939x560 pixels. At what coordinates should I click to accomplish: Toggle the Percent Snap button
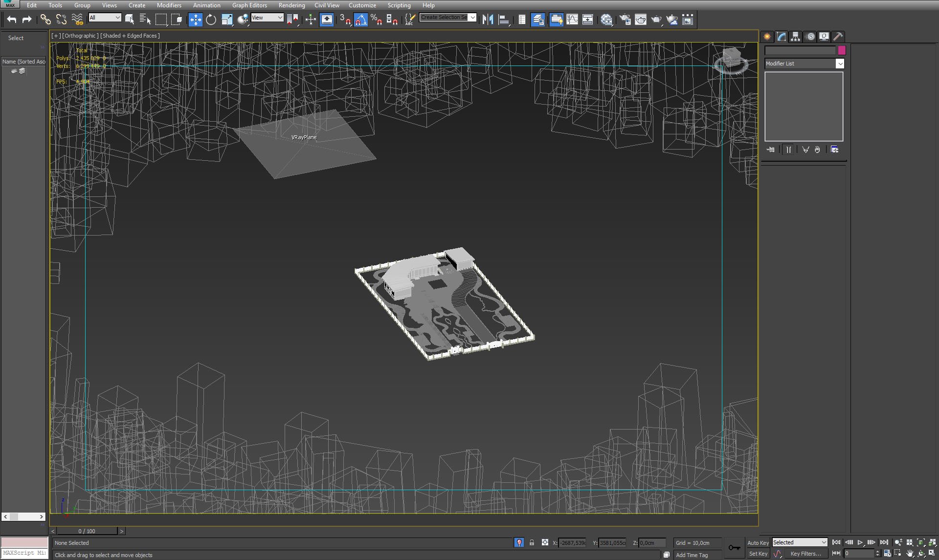(x=376, y=20)
